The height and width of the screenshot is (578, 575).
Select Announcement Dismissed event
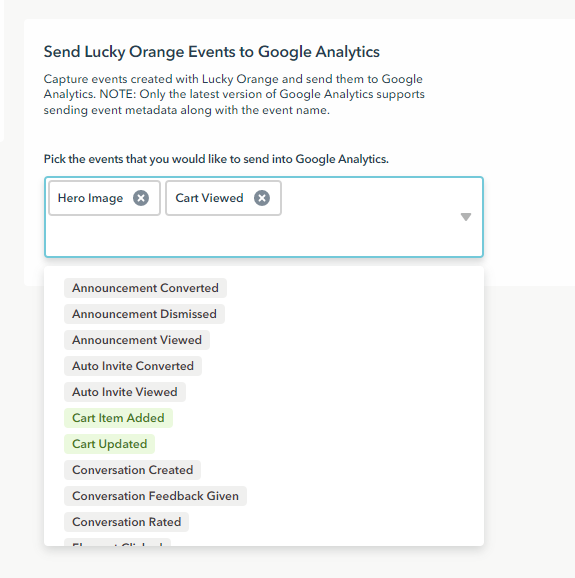pyautogui.click(x=144, y=314)
